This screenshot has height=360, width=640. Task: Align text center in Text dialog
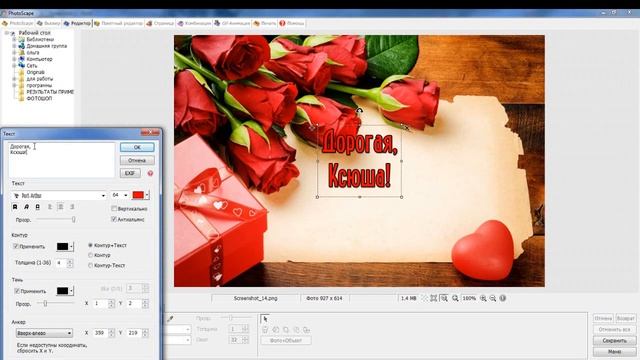pos(60,207)
